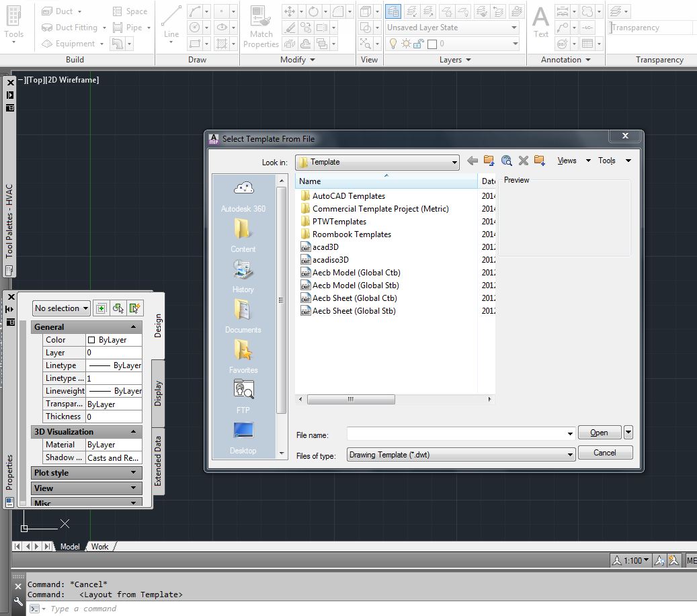Expand the Annotation panel title

[x=565, y=60]
